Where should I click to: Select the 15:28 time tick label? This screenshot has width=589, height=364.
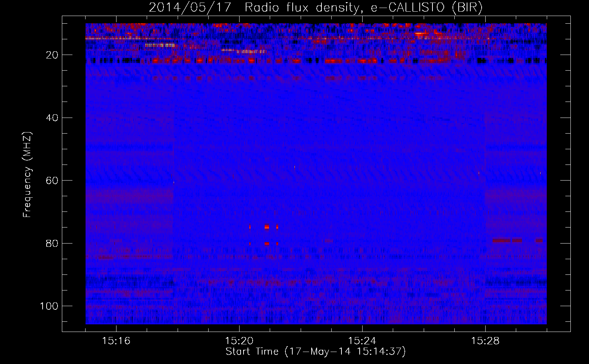[485, 341]
